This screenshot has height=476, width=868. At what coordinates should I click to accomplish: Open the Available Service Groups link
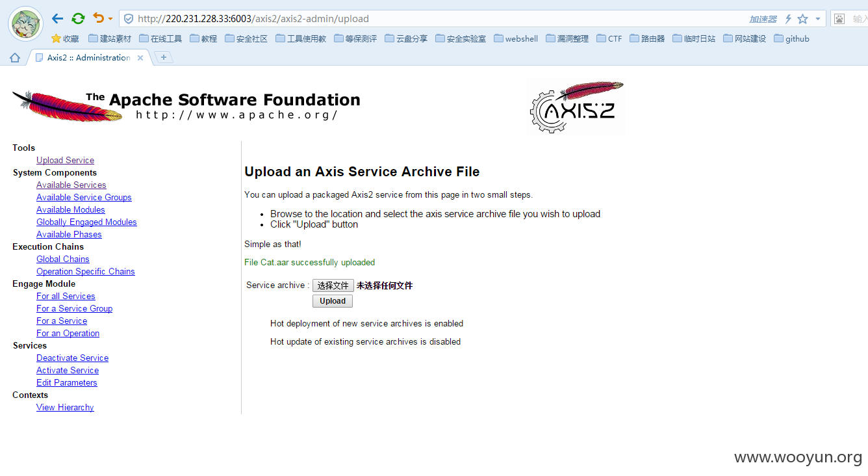click(x=84, y=197)
